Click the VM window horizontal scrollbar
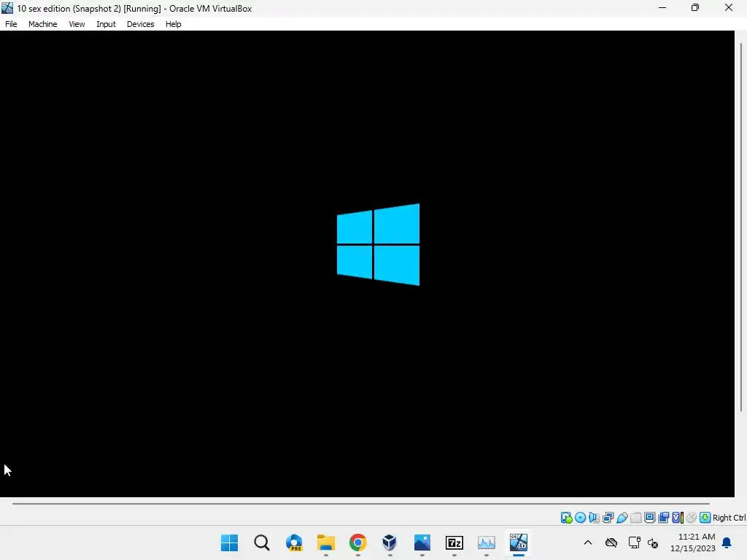Viewport: 747px width, 560px height. (x=360, y=503)
